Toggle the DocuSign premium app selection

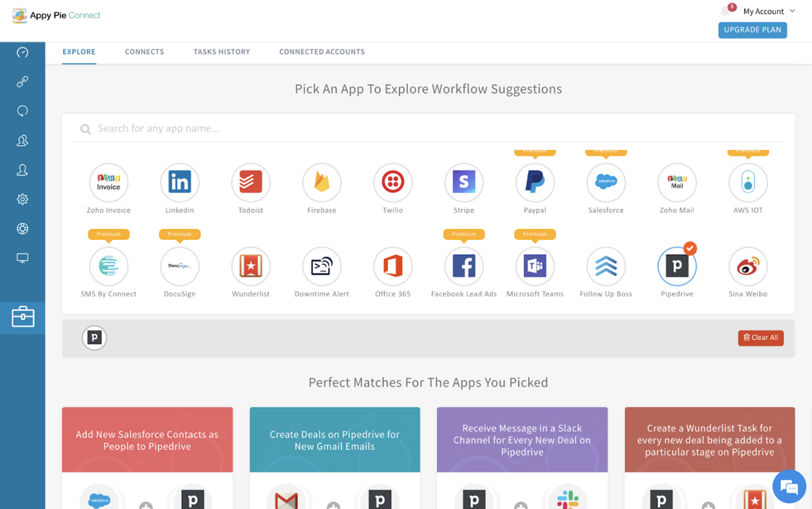point(180,266)
